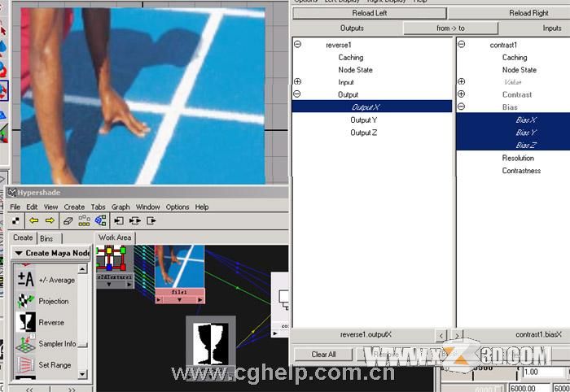Click the left arrow beside reverse1.outputX field
Screen dimensions: 570x392
[x=441, y=335]
